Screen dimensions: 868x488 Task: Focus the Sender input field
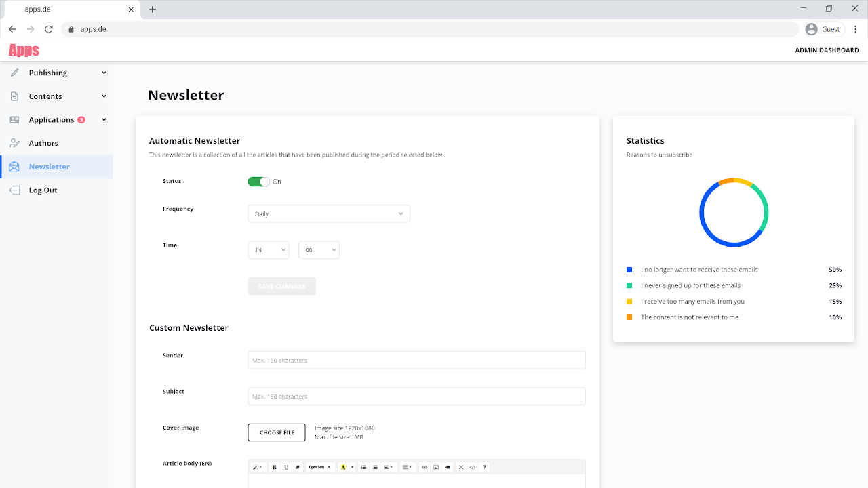click(x=416, y=360)
